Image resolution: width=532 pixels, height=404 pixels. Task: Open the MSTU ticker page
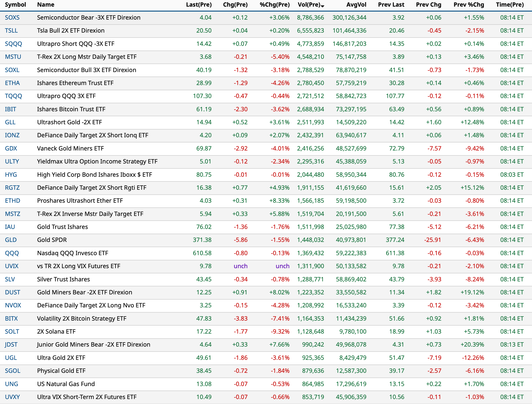(x=13, y=57)
